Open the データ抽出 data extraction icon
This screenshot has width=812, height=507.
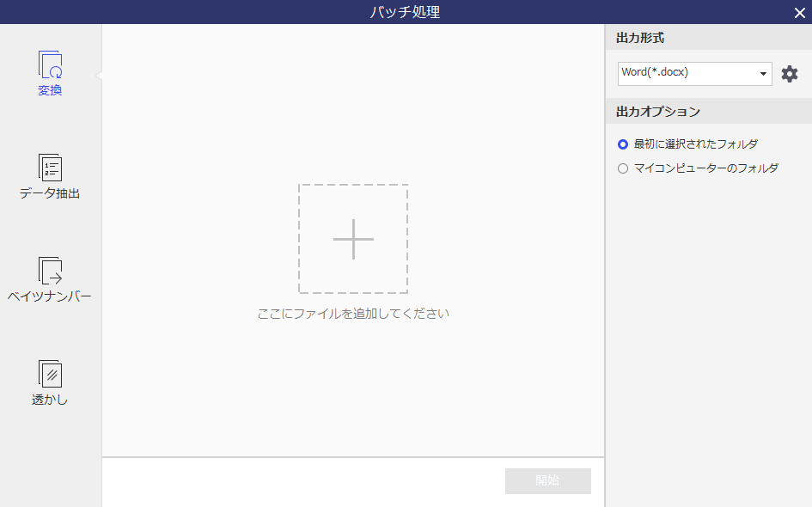50,168
